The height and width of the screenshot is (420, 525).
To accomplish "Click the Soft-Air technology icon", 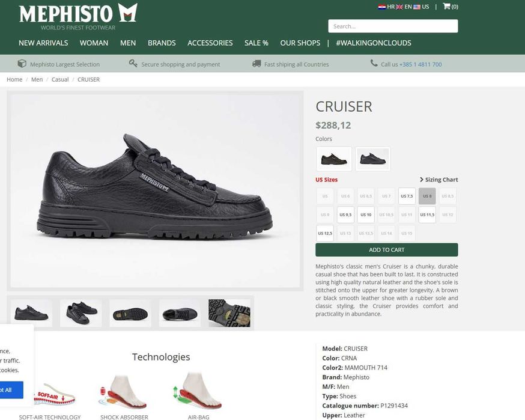I will tap(54, 395).
